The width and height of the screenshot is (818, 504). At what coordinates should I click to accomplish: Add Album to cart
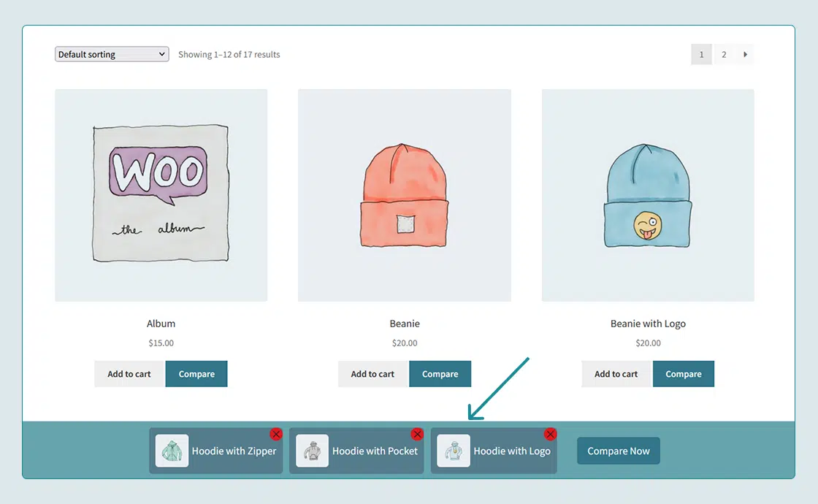point(129,374)
